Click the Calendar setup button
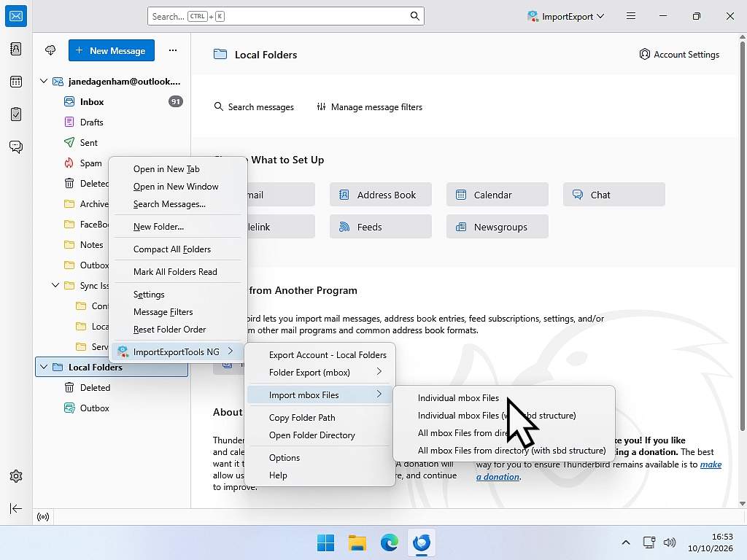 (x=498, y=195)
